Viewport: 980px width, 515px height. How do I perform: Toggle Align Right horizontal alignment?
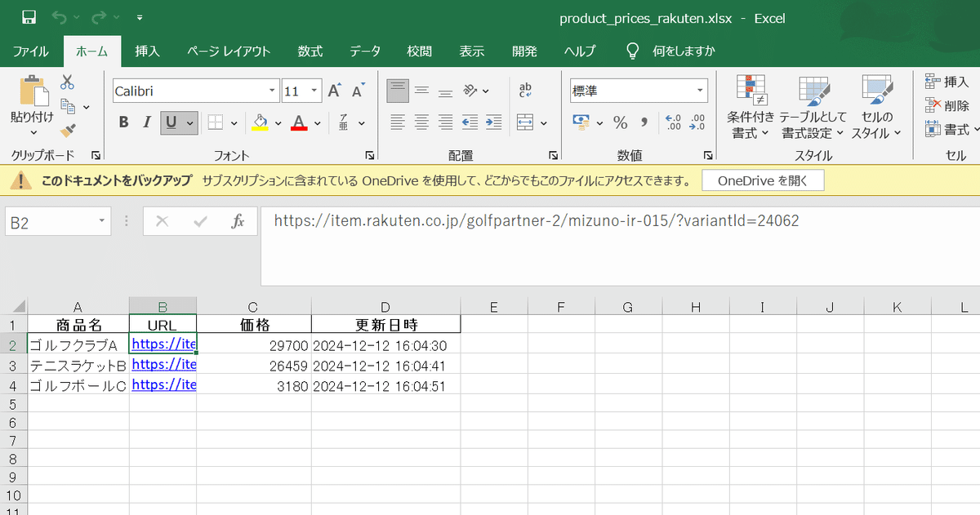point(445,122)
